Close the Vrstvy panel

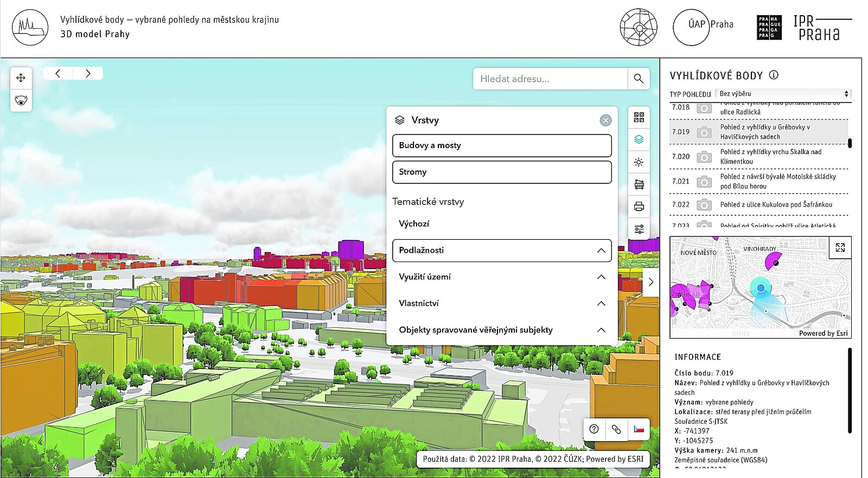tap(605, 120)
